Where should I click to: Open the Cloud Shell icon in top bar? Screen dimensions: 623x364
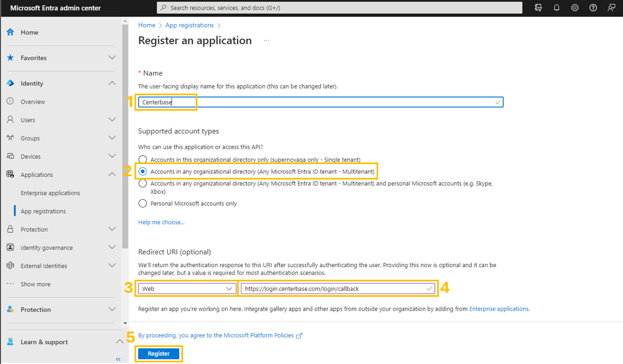pos(538,8)
